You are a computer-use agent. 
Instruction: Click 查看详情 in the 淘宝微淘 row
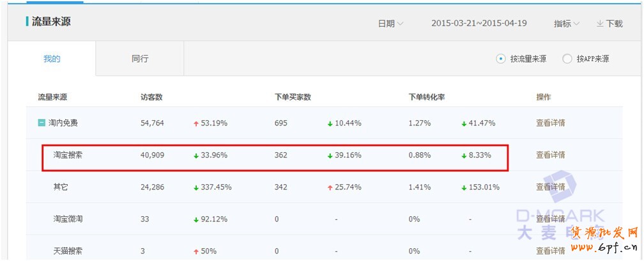(x=550, y=219)
